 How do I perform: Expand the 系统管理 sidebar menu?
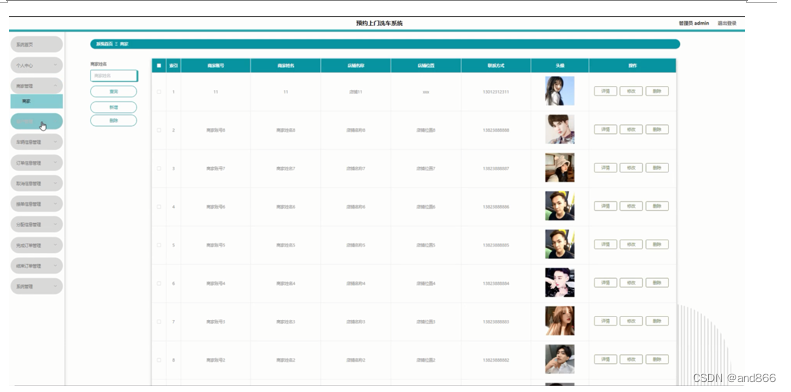tap(36, 286)
